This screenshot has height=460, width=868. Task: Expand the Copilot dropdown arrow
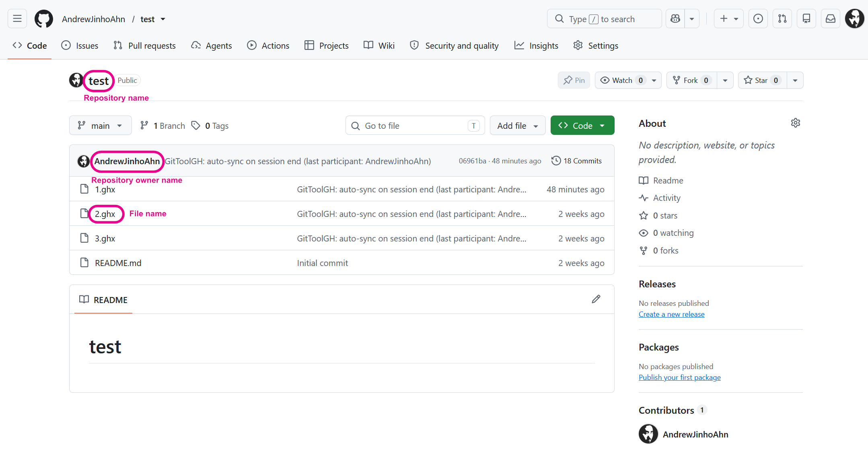click(x=692, y=19)
